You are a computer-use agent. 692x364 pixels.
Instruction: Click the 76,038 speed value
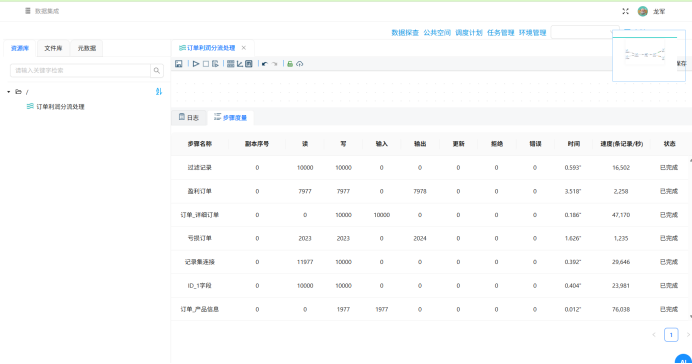click(621, 309)
